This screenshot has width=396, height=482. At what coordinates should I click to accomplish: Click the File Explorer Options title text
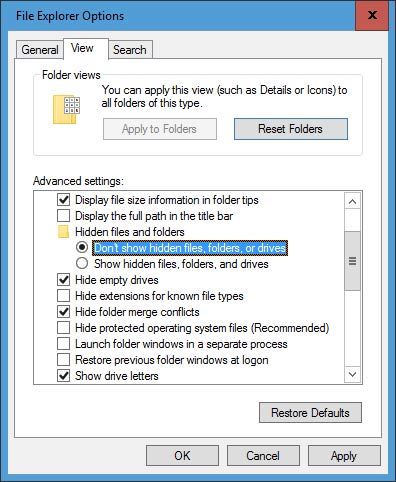(x=70, y=16)
